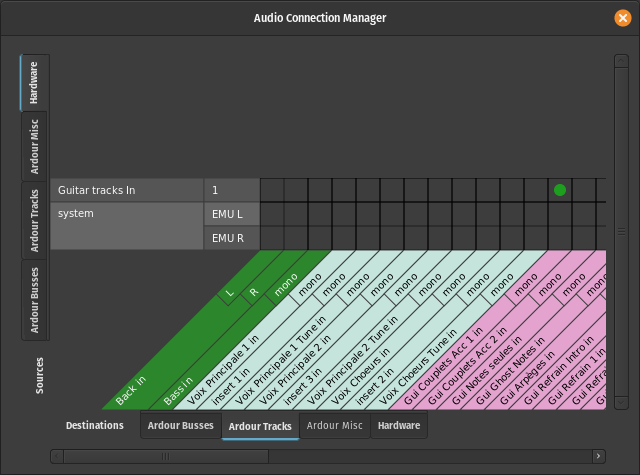Click the R channel of Back in
Screen dimensions: 640x475
(254, 293)
